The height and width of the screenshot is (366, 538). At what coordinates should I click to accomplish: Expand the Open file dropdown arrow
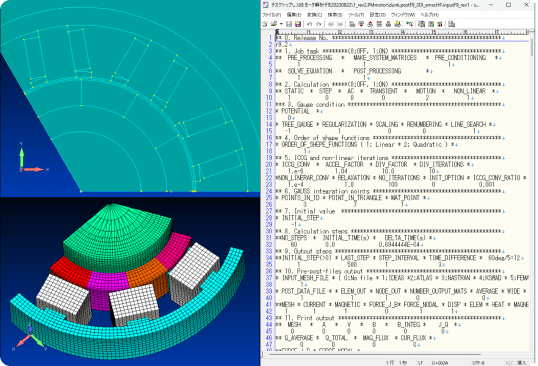[281, 24]
